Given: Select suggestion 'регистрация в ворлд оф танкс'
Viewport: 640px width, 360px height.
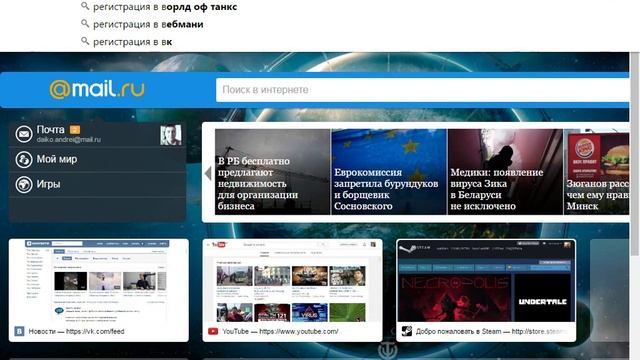Looking at the screenshot, I should (165, 7).
